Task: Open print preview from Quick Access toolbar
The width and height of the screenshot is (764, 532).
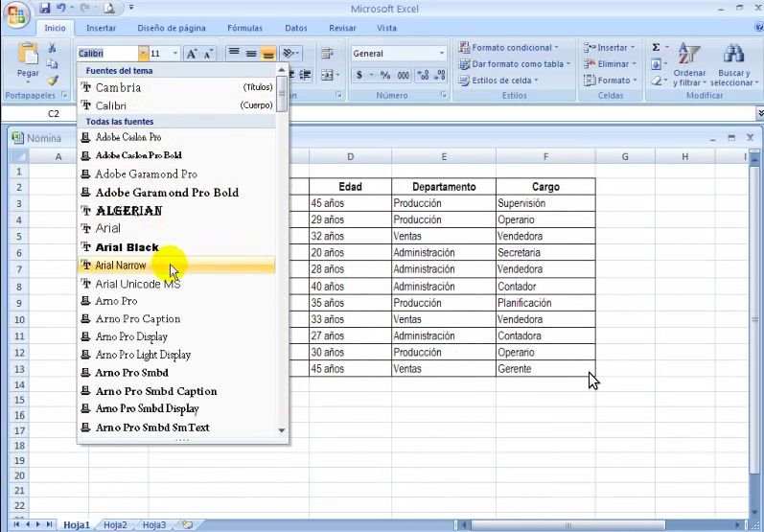Action: click(109, 8)
